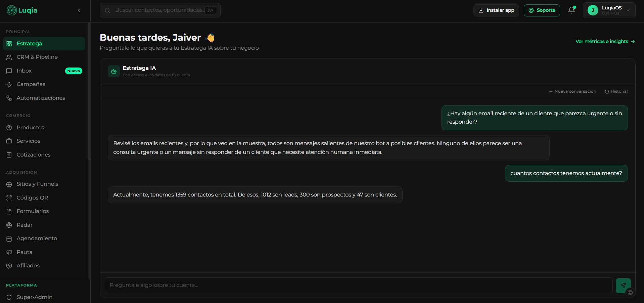This screenshot has height=303, width=644.
Task: Click the sidebar vertical scrollbar
Action: coord(89,91)
